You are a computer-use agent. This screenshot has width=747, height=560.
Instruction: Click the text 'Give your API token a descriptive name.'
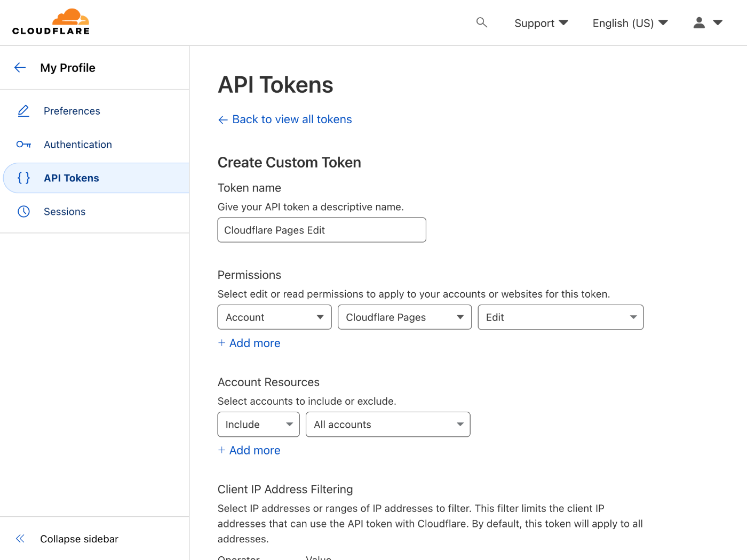tap(311, 207)
